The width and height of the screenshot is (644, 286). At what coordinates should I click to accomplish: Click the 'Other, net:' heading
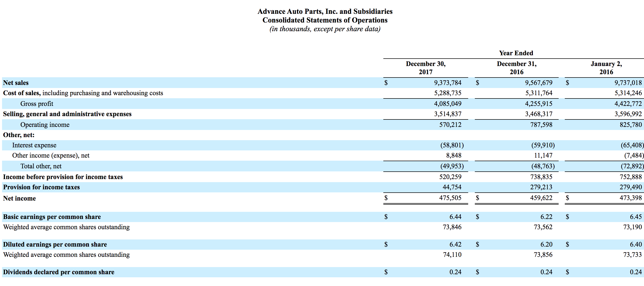(19, 135)
